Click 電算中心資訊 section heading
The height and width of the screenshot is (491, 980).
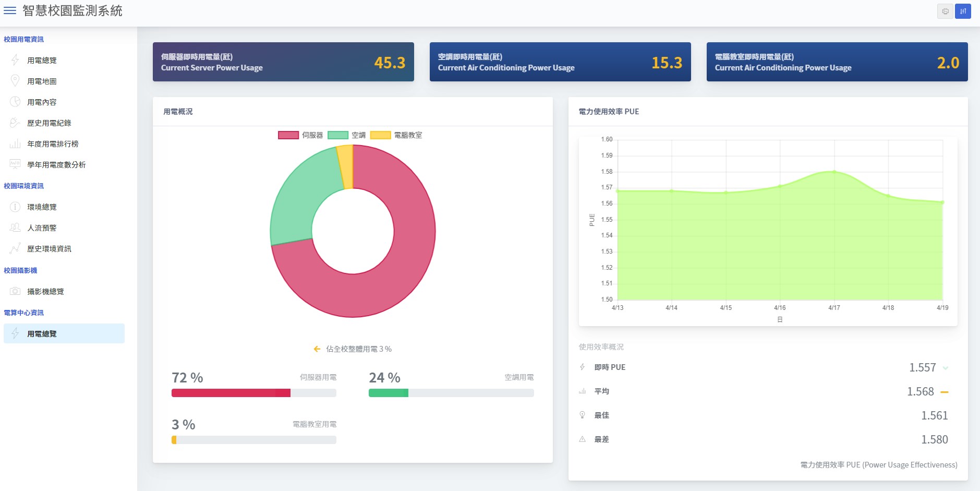23,313
